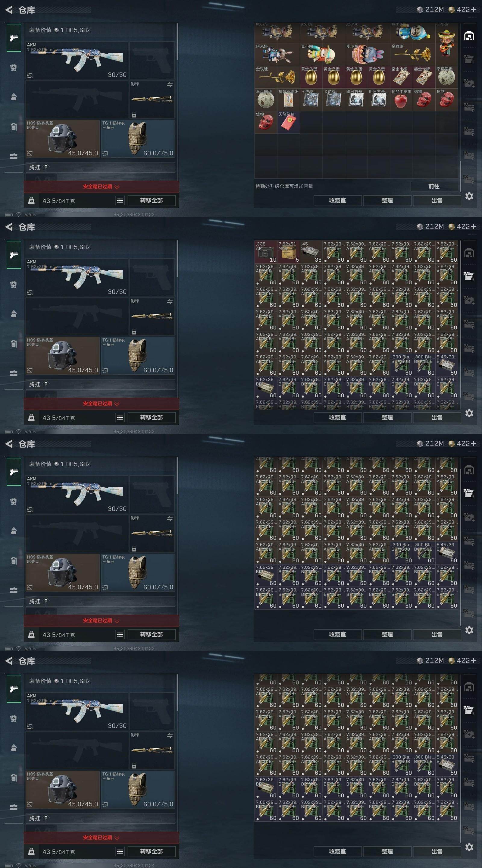Click the 前往 button to upgrade storage
The image size is (482, 868).
tap(434, 186)
